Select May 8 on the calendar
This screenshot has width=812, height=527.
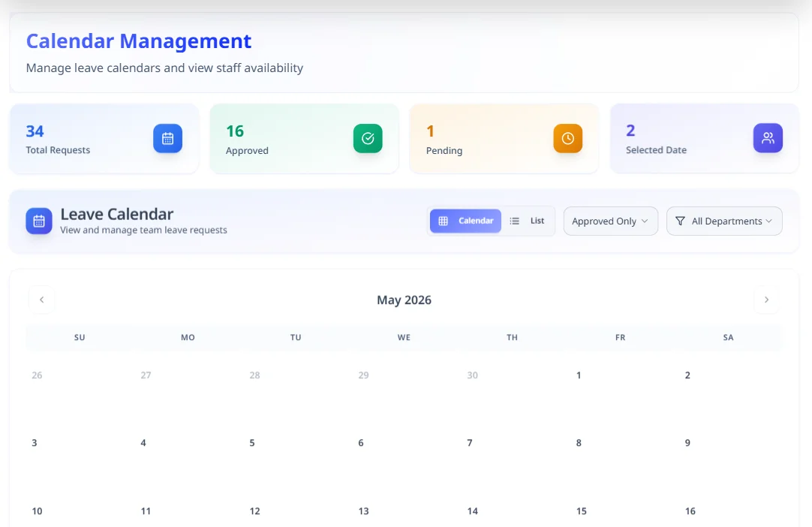(579, 443)
